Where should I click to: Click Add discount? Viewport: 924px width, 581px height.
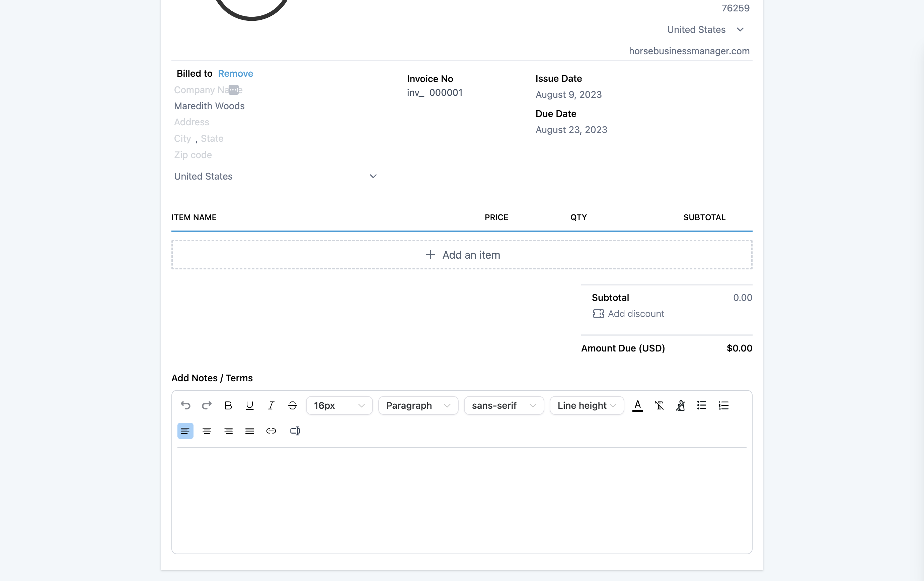click(x=628, y=314)
